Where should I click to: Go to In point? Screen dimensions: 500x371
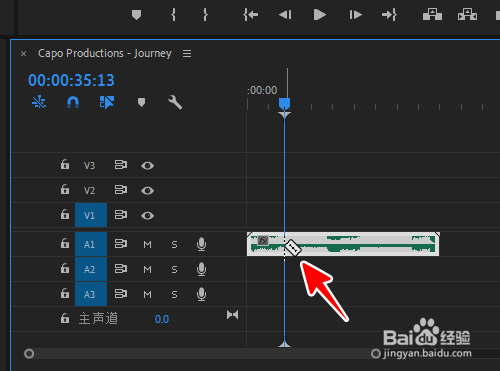[251, 15]
